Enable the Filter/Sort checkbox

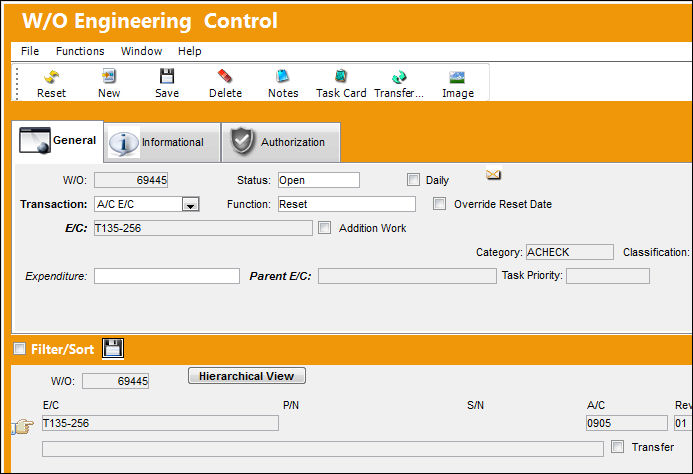(x=19, y=348)
